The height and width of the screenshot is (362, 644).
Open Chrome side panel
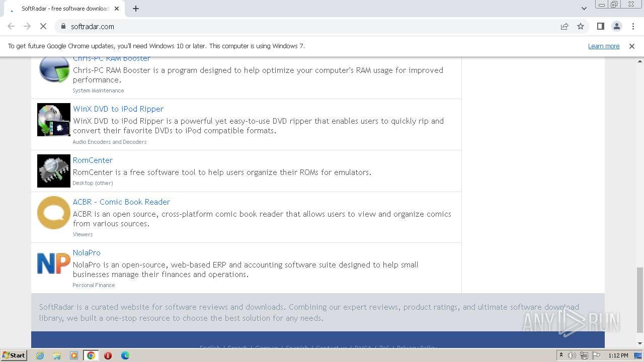600,26
